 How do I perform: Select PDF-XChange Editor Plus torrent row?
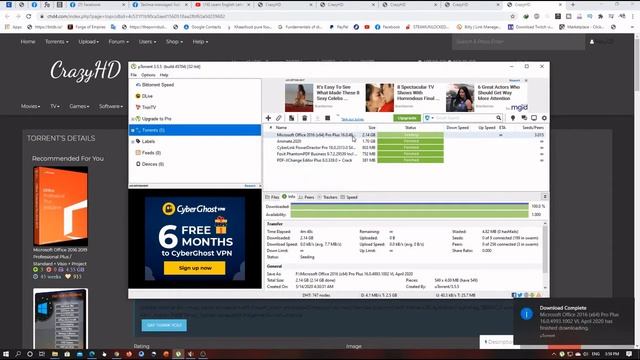click(x=406, y=160)
